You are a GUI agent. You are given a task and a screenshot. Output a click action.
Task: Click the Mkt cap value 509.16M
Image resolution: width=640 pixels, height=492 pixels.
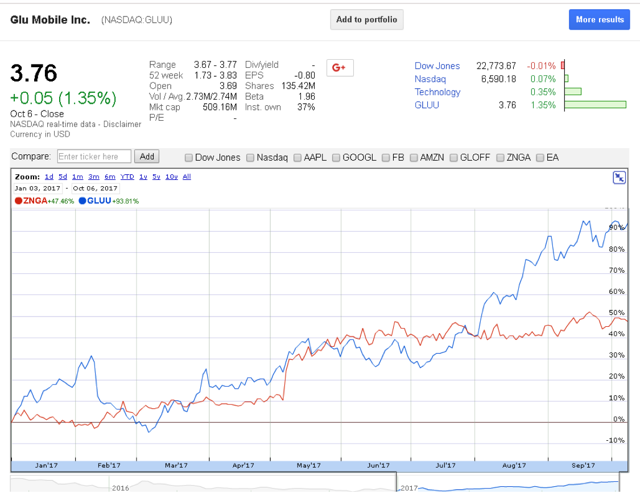pos(220,107)
